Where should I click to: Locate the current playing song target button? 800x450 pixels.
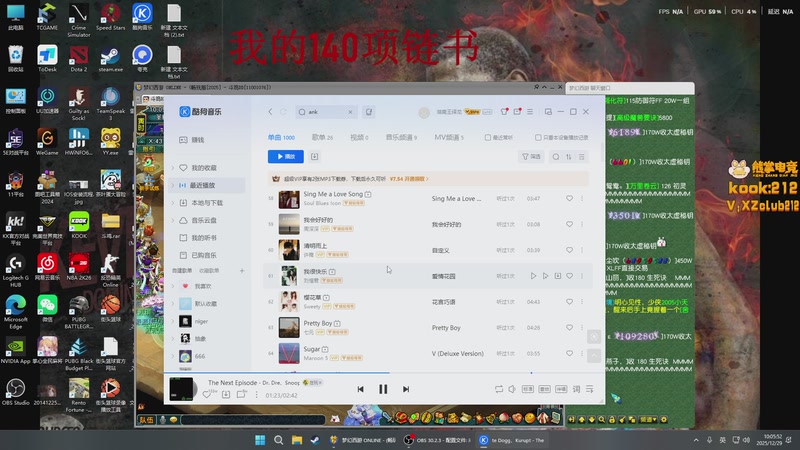(x=594, y=337)
